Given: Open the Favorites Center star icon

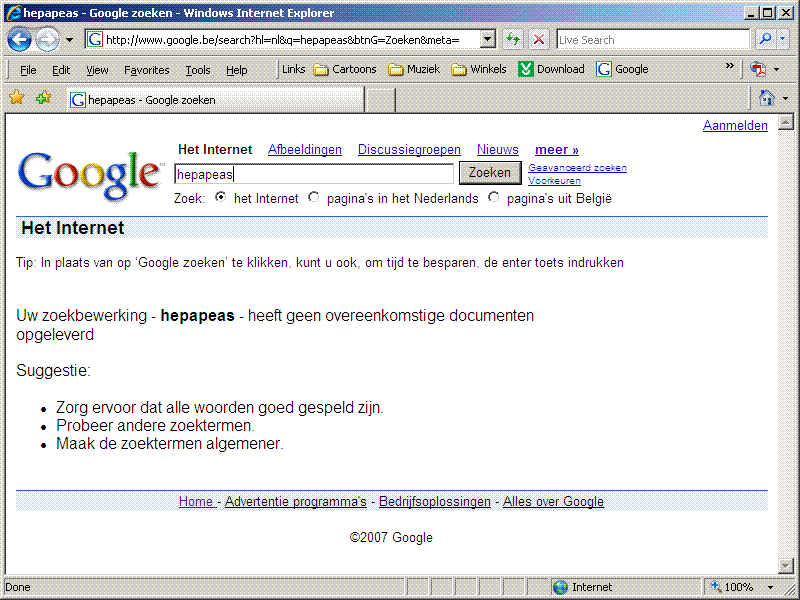Looking at the screenshot, I should (x=17, y=97).
